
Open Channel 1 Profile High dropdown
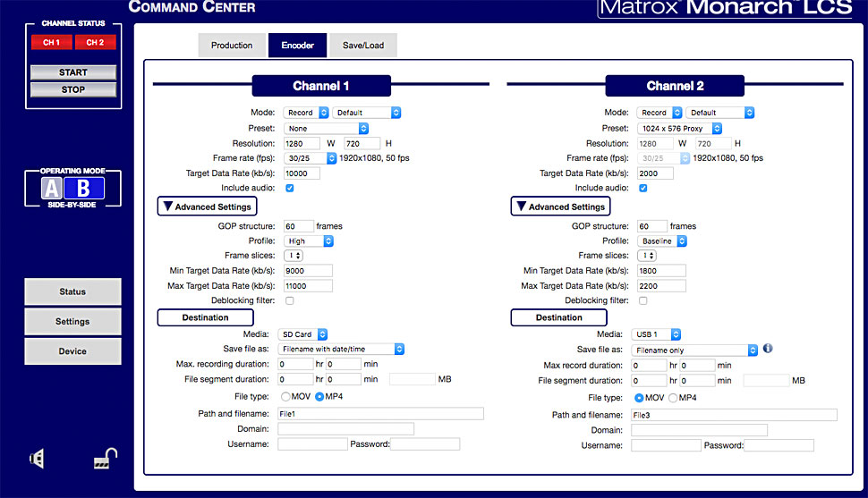[309, 241]
